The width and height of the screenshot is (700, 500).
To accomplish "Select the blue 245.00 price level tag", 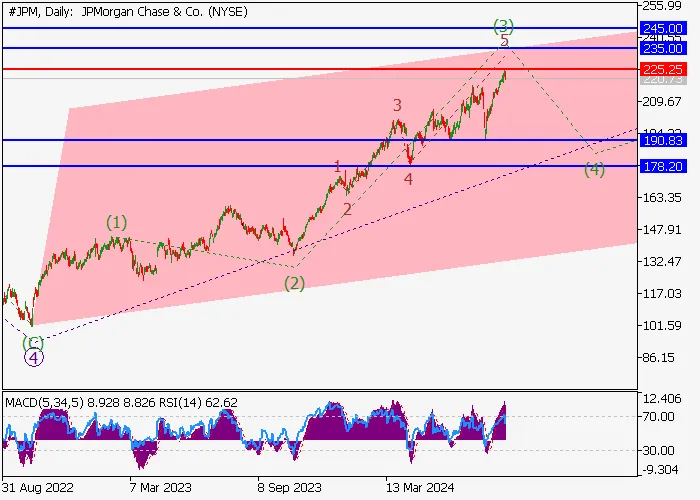I will (x=663, y=28).
